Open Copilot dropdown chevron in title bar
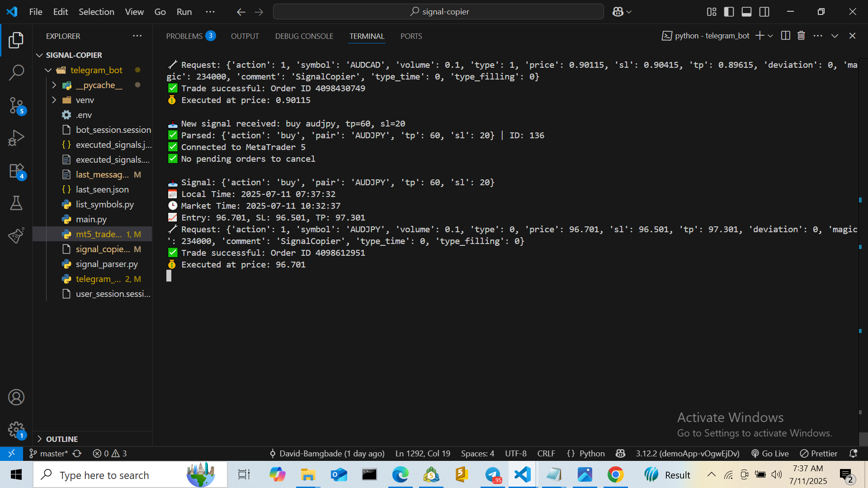This screenshot has height=488, width=868. pyautogui.click(x=629, y=12)
